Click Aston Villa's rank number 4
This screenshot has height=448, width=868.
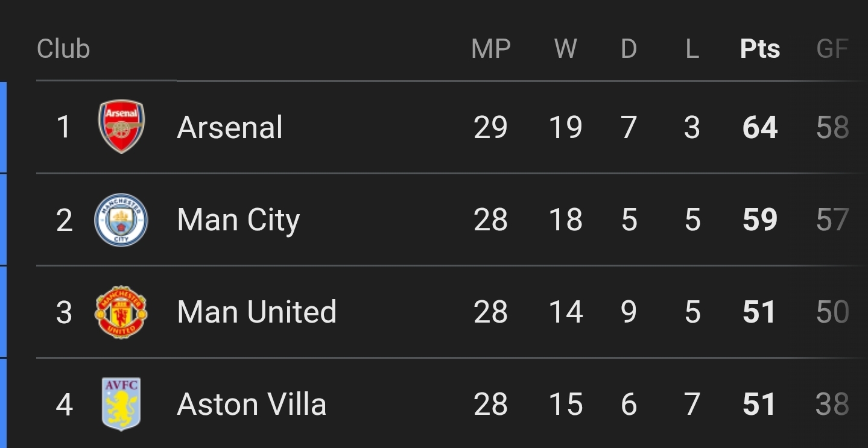(64, 405)
